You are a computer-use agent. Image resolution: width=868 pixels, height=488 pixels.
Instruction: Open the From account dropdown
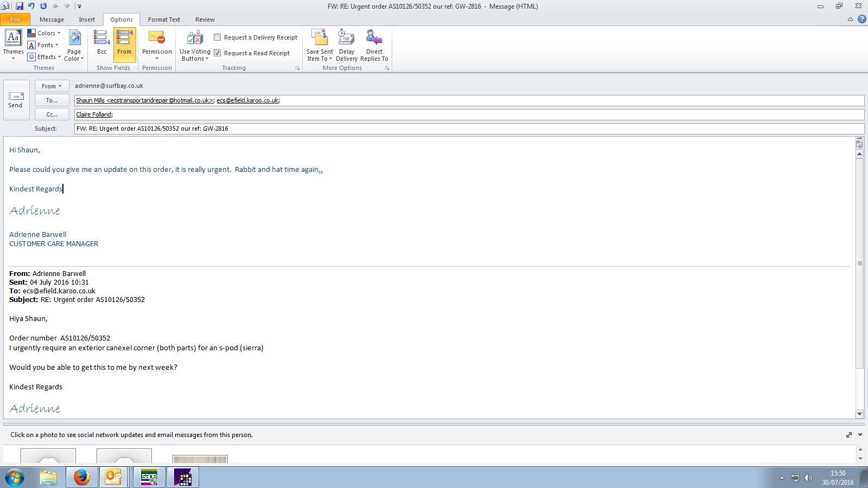[52, 86]
